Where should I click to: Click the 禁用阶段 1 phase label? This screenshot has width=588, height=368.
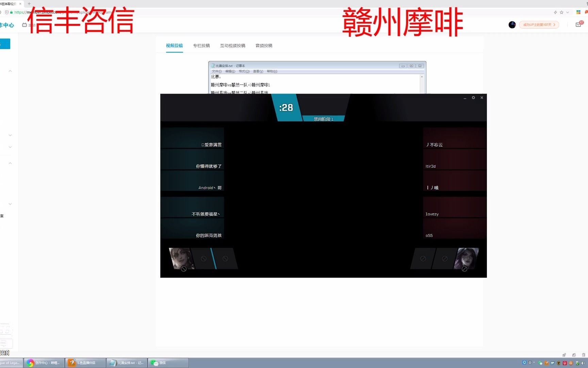point(324,119)
